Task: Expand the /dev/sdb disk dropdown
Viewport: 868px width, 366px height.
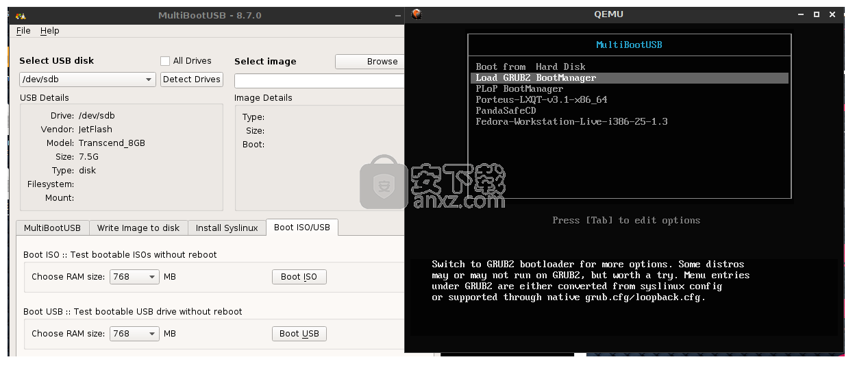Action: [88, 80]
